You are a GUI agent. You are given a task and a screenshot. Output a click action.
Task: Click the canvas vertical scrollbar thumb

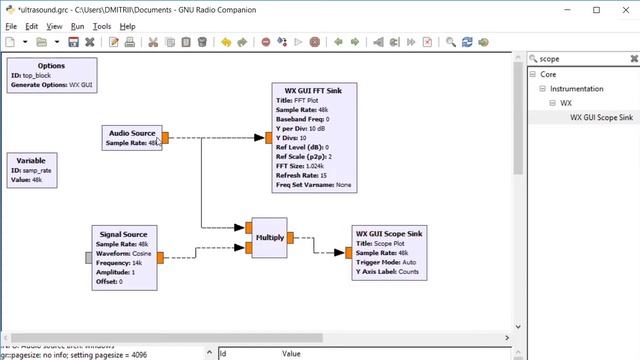click(518, 118)
